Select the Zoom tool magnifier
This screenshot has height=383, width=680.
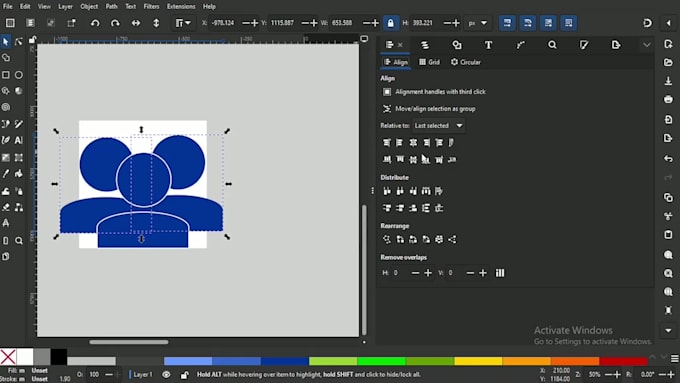(19, 240)
